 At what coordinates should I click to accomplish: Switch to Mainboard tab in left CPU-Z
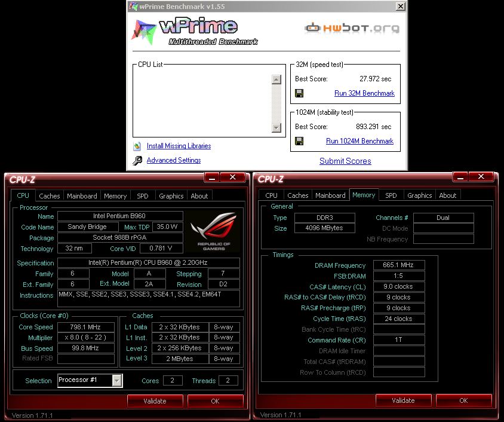coord(82,196)
